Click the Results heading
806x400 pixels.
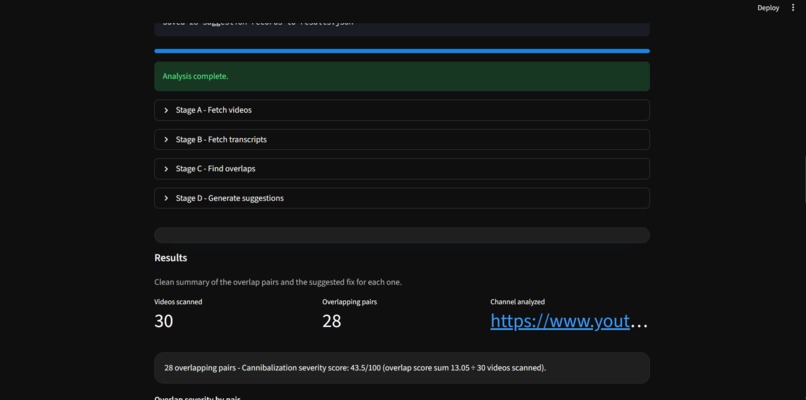point(171,258)
